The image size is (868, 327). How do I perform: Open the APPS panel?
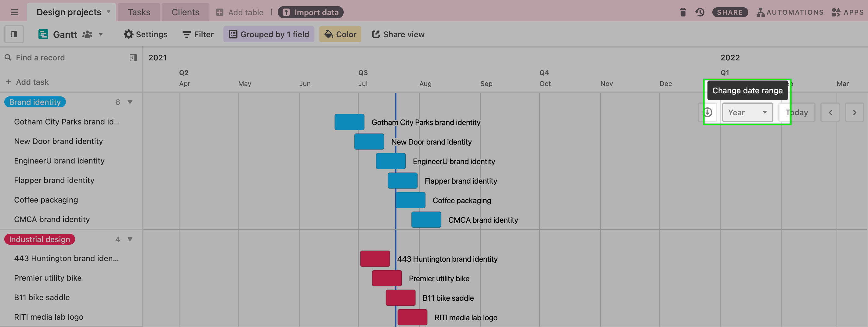847,13
